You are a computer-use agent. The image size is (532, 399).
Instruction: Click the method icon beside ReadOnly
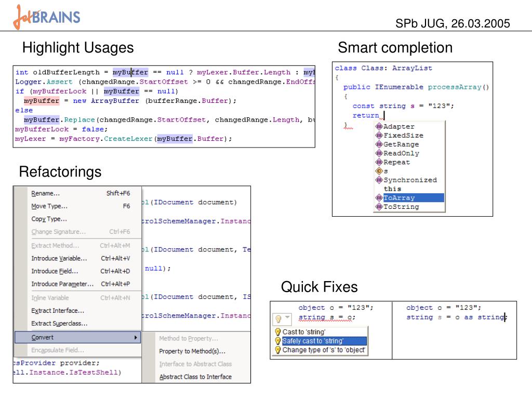(x=379, y=153)
